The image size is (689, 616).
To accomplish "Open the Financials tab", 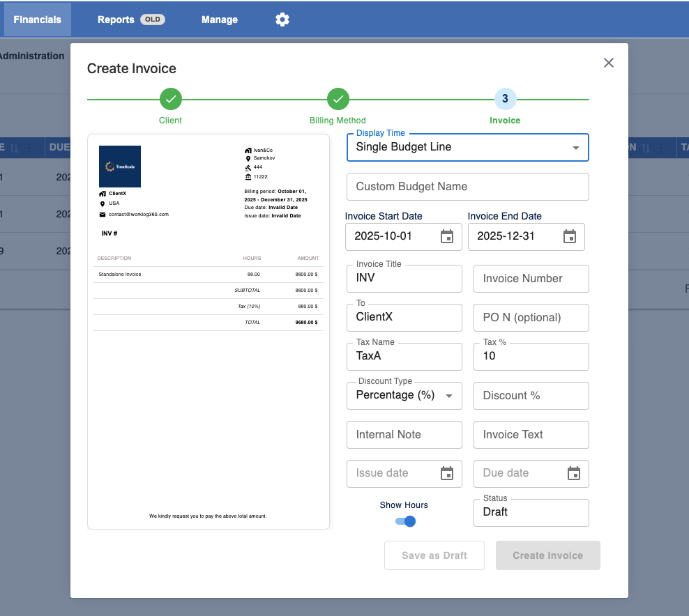I will 38,20.
